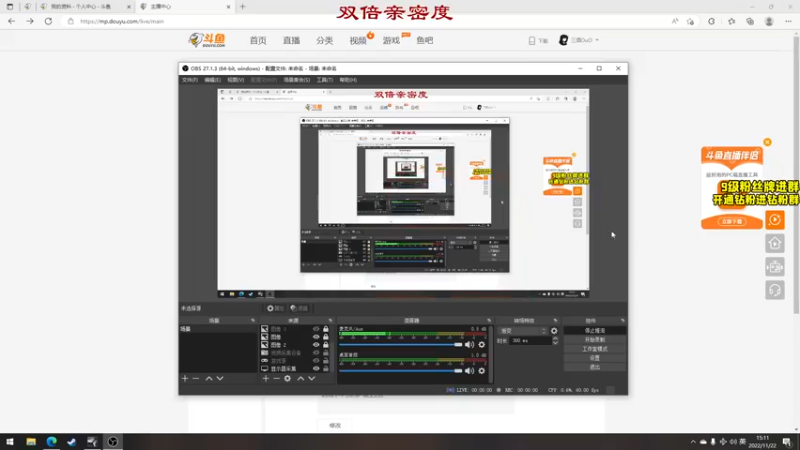Toggle visibility of 图像 2 source
This screenshot has height=450, width=800.
(x=316, y=345)
